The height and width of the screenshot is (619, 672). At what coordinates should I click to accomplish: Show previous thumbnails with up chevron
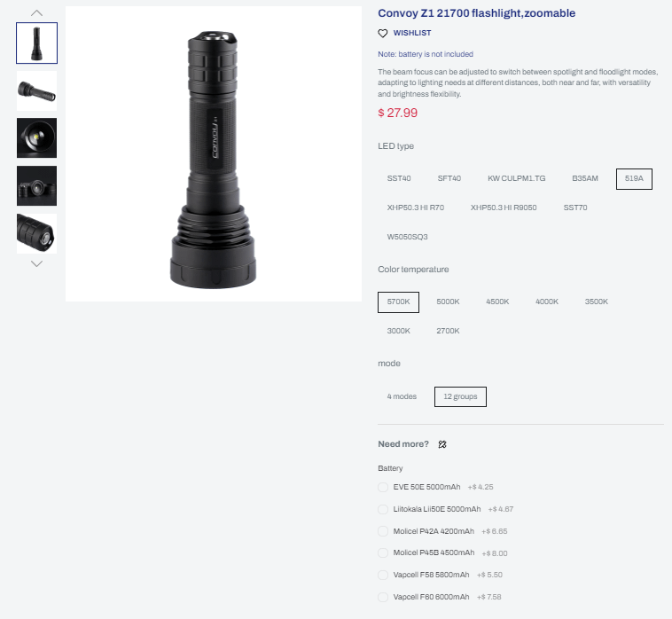click(x=37, y=13)
